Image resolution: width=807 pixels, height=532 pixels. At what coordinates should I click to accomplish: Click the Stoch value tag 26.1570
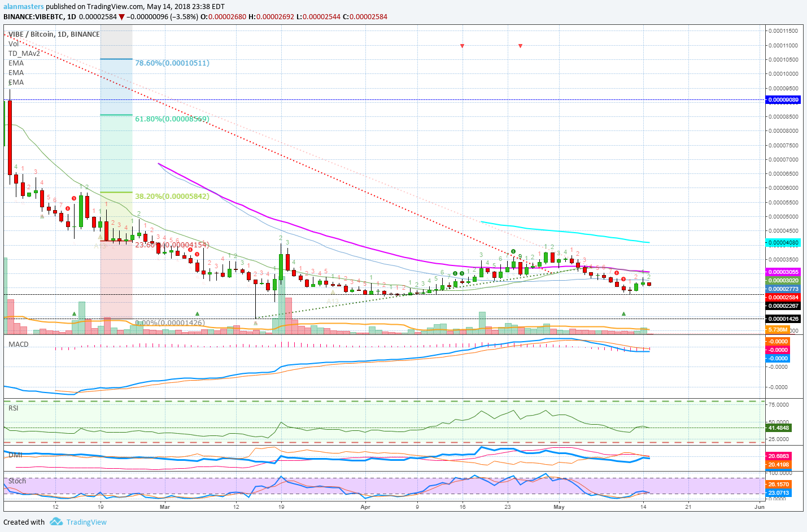click(x=778, y=485)
